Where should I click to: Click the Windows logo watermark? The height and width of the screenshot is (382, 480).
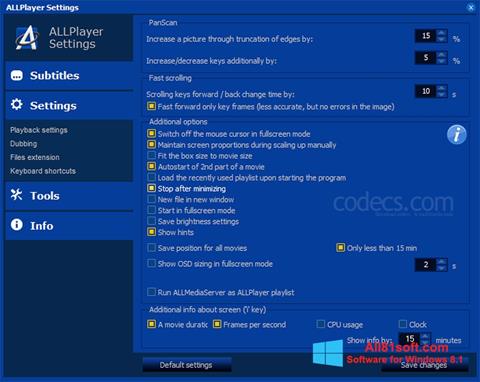(328, 353)
